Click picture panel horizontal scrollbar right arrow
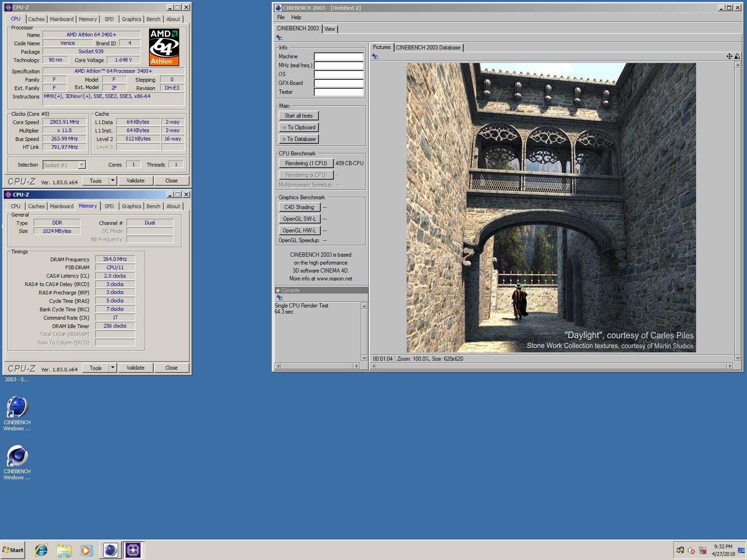The image size is (747, 560). pyautogui.click(x=730, y=366)
